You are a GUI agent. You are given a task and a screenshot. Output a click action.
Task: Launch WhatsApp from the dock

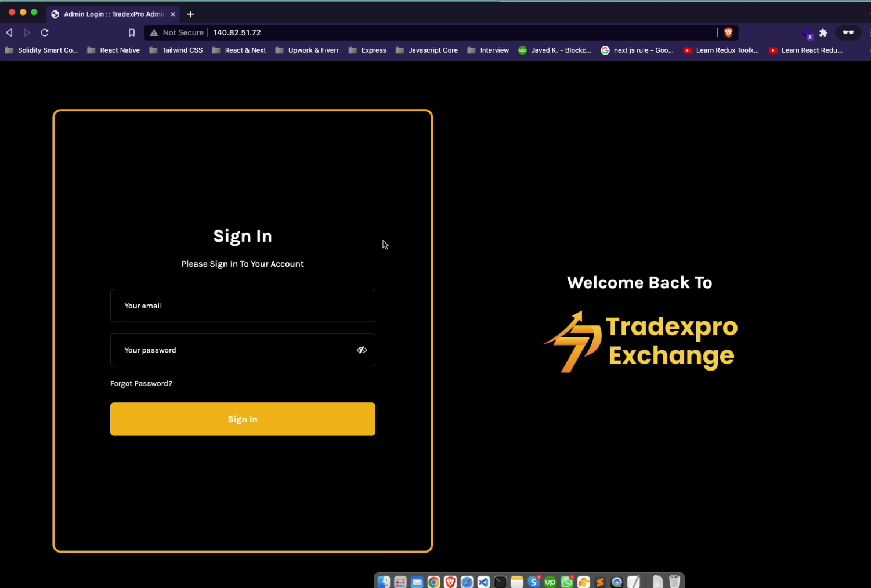point(567,582)
